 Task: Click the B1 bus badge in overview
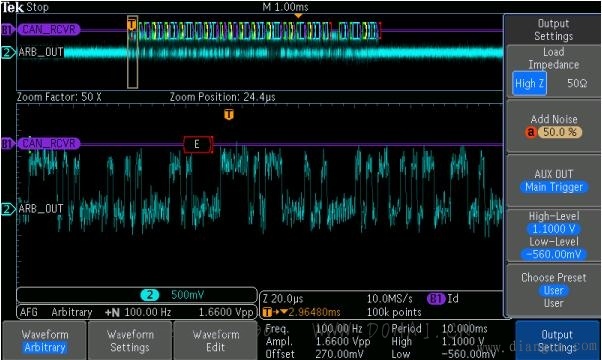(x=7, y=30)
